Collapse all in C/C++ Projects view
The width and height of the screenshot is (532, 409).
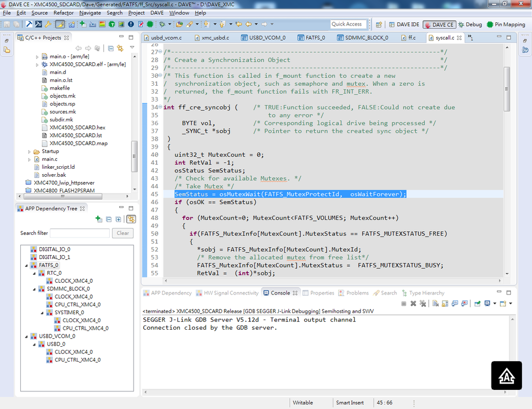[111, 48]
